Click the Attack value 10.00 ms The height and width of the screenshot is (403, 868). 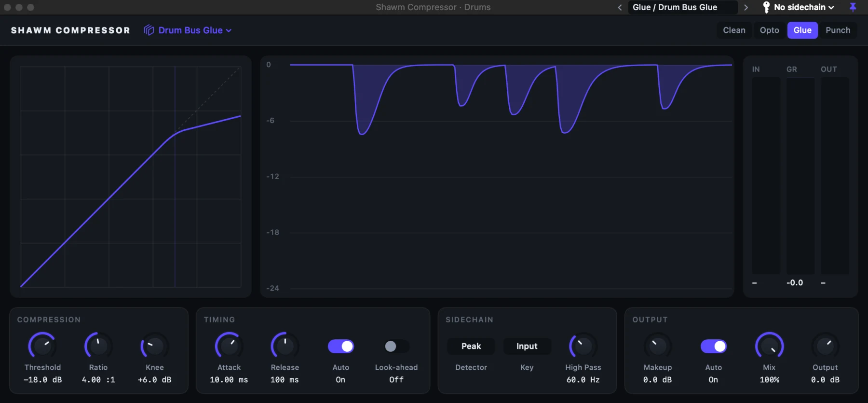[x=229, y=380]
